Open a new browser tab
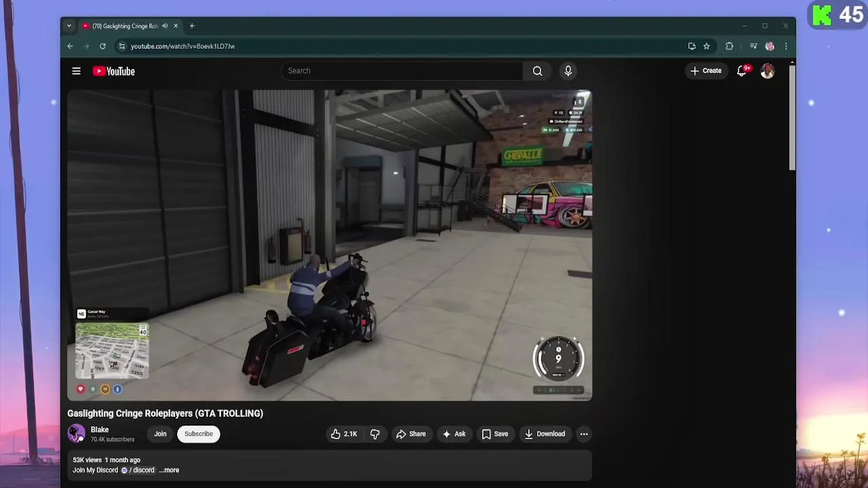The image size is (868, 488). [x=192, y=26]
